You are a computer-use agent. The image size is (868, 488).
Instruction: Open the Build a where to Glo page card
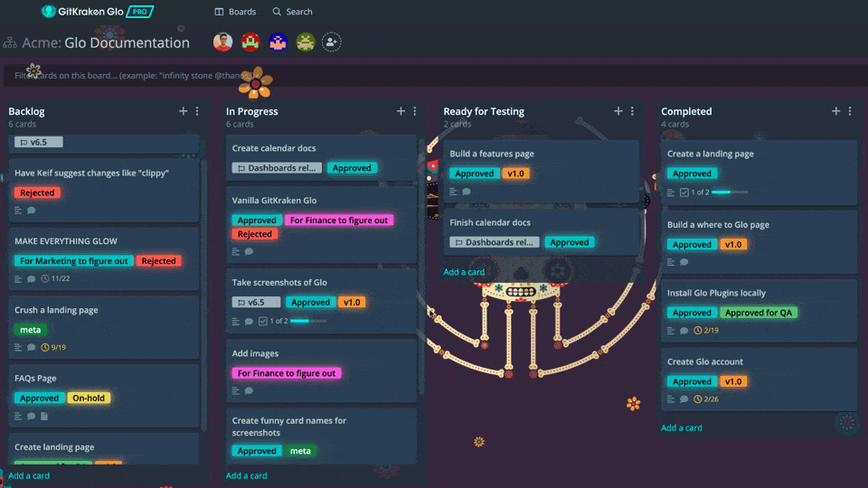click(x=759, y=242)
